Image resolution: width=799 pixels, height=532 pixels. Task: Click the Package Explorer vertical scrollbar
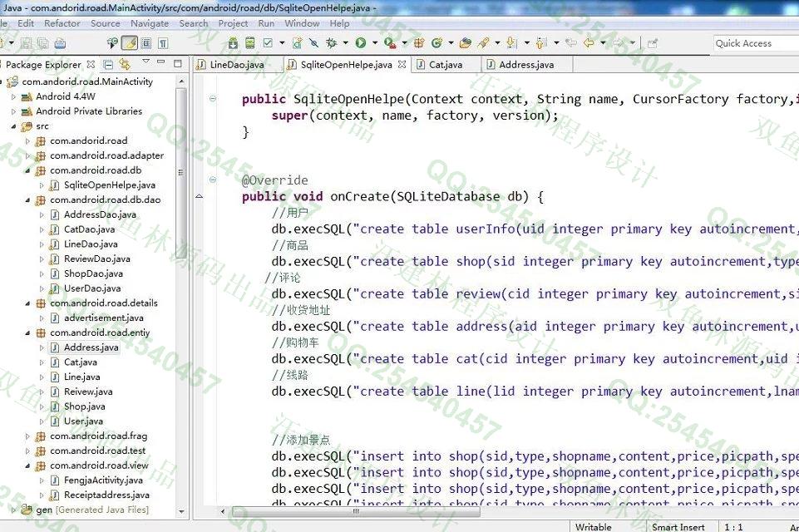(181, 172)
